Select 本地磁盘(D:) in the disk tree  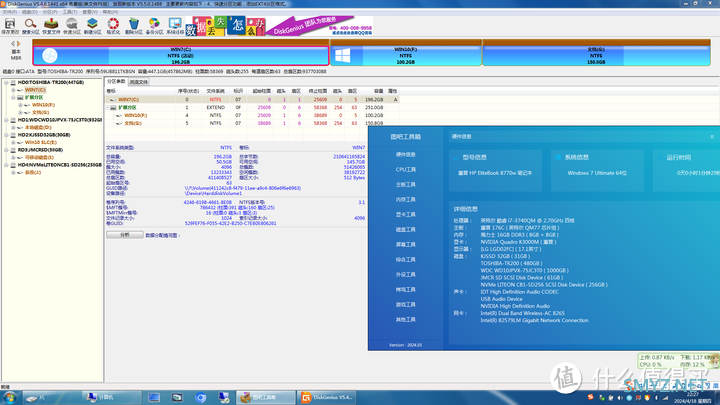[38, 128]
